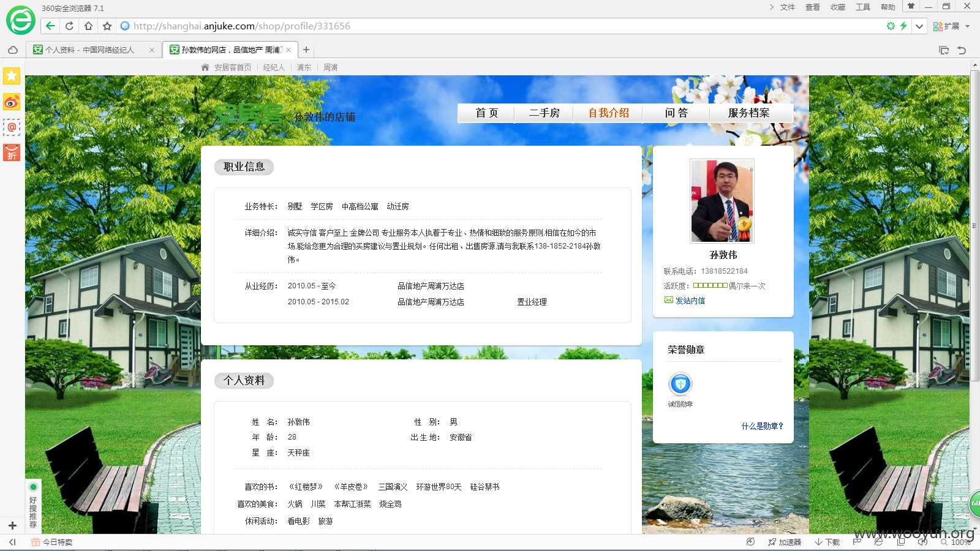Open the 文件 menu
980x551 pixels.
point(788,7)
